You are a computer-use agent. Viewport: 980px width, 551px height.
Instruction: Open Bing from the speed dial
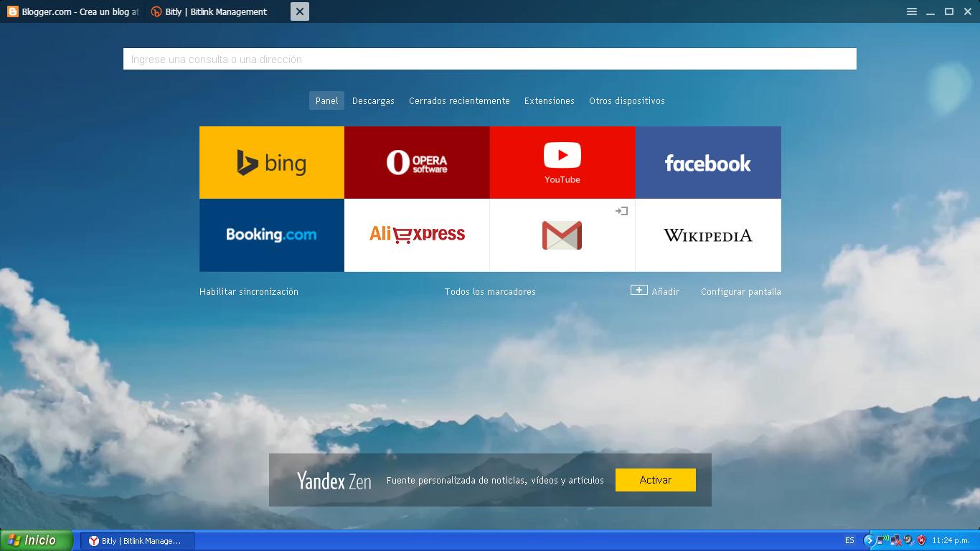[x=271, y=161]
